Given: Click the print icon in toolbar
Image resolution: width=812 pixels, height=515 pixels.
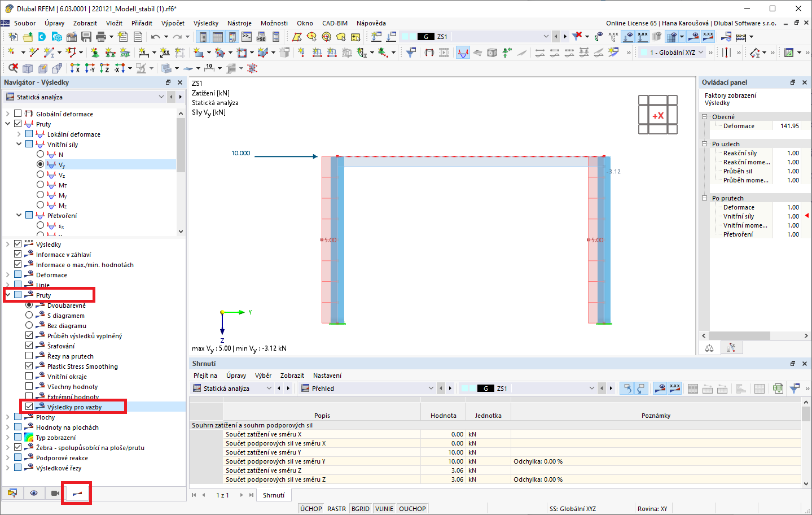Looking at the screenshot, I should click(x=101, y=37).
